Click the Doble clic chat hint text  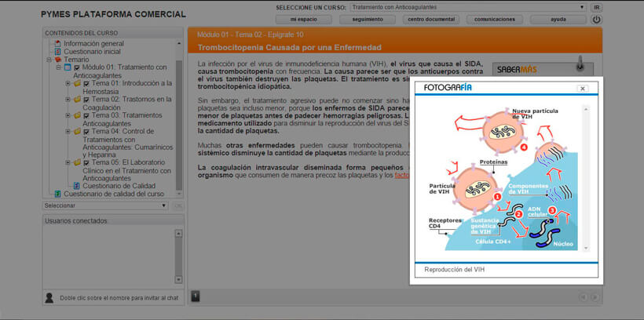pos(119,298)
